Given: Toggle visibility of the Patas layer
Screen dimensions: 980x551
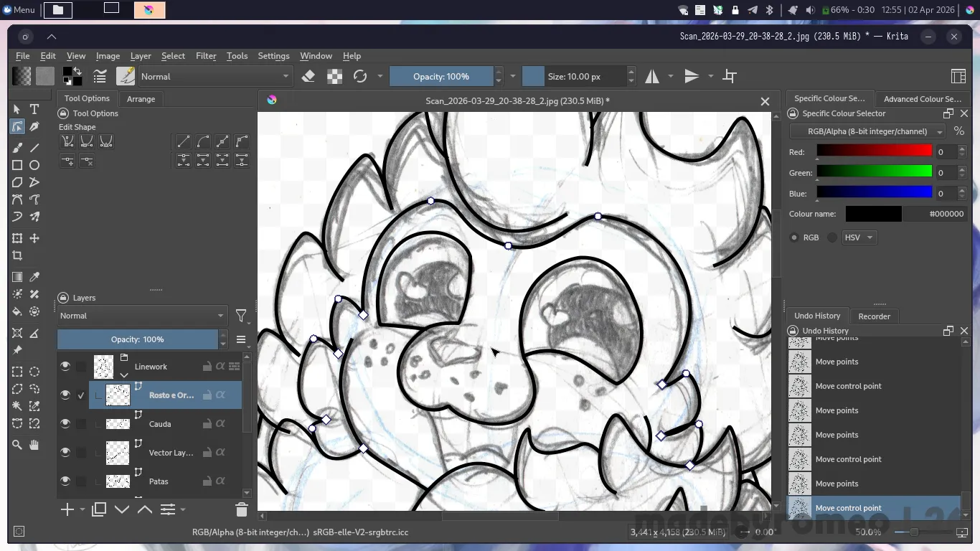Looking at the screenshot, I should [65, 481].
